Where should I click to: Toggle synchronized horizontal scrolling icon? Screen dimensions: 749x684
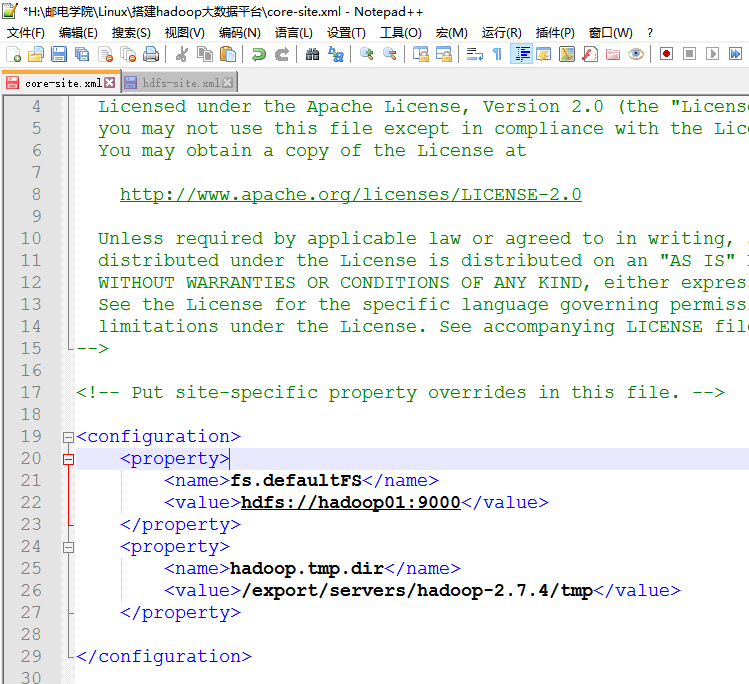(444, 54)
